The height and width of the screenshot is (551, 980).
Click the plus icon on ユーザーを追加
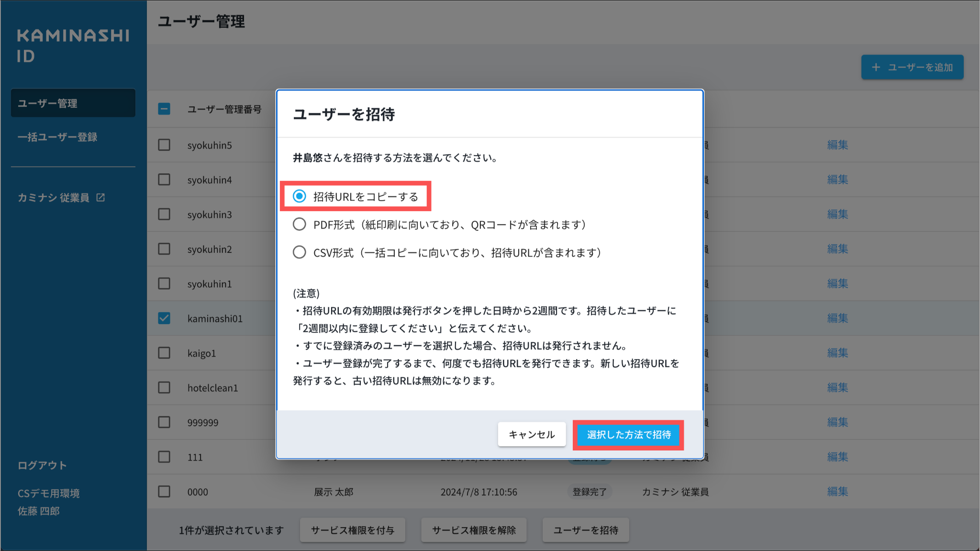tap(876, 67)
